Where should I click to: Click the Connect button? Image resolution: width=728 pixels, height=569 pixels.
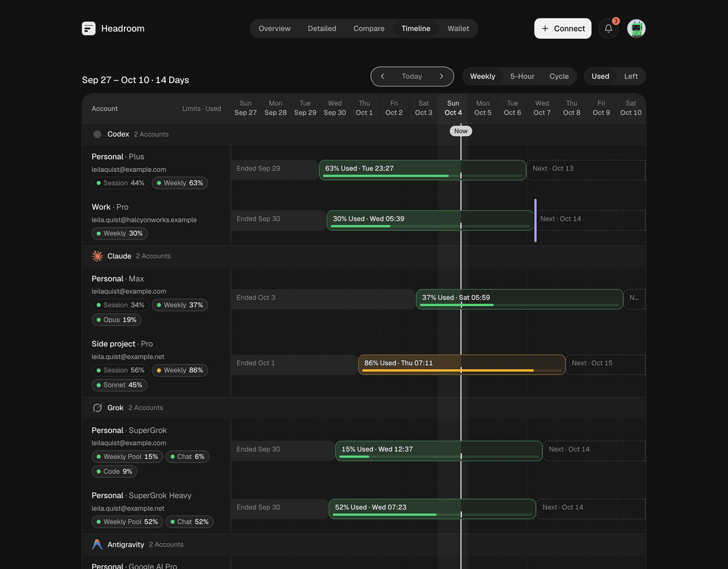[562, 28]
